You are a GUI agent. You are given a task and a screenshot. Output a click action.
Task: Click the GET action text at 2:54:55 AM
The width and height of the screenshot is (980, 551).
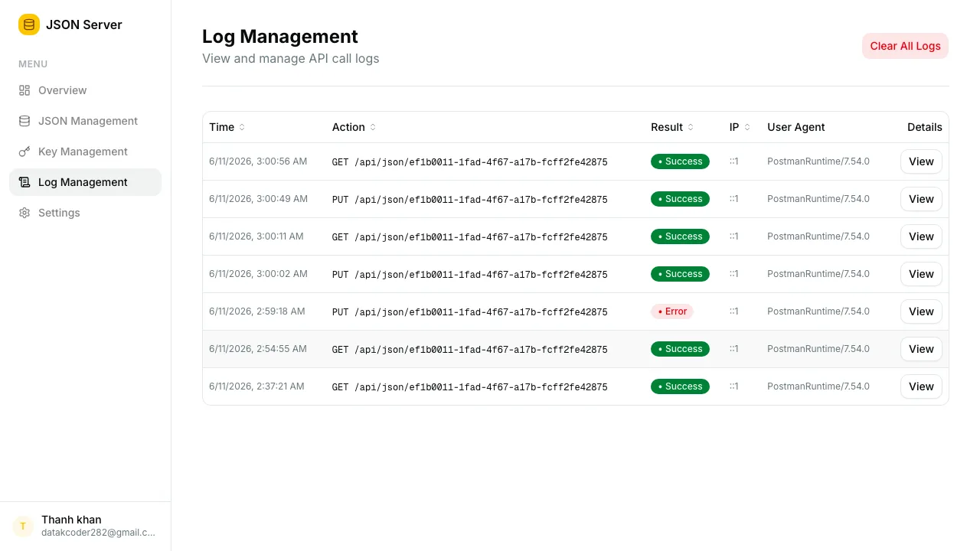coord(469,350)
